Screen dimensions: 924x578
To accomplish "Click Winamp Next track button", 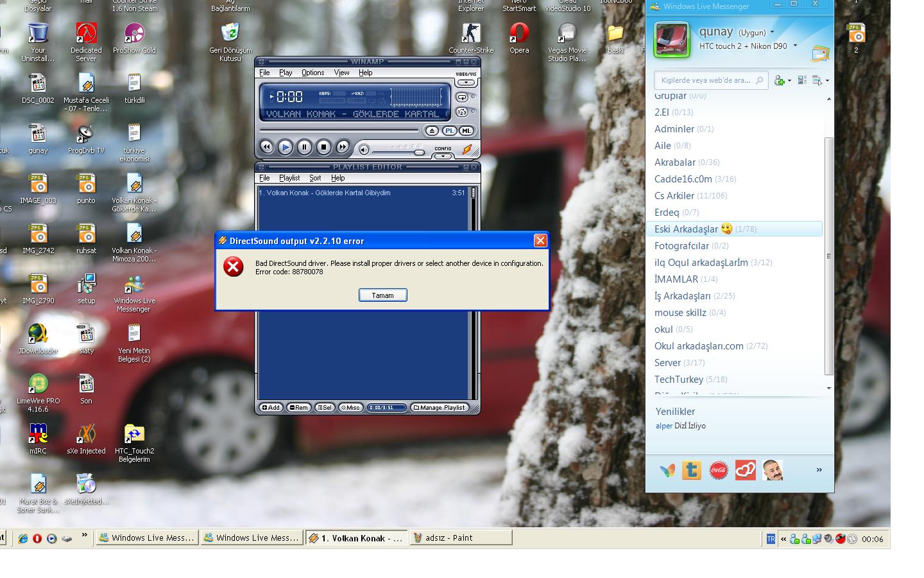I will pyautogui.click(x=343, y=147).
